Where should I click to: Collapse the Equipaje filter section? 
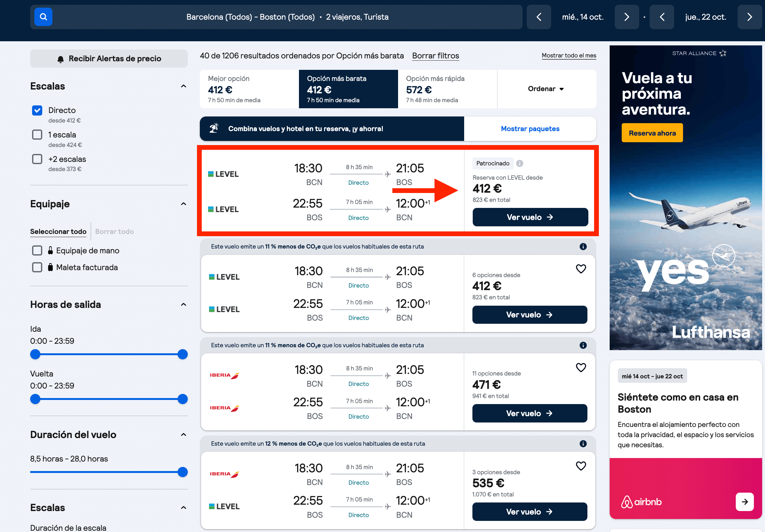coord(183,204)
